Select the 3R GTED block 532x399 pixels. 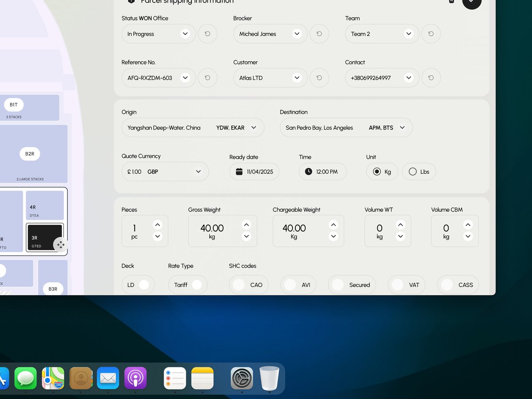click(x=44, y=238)
